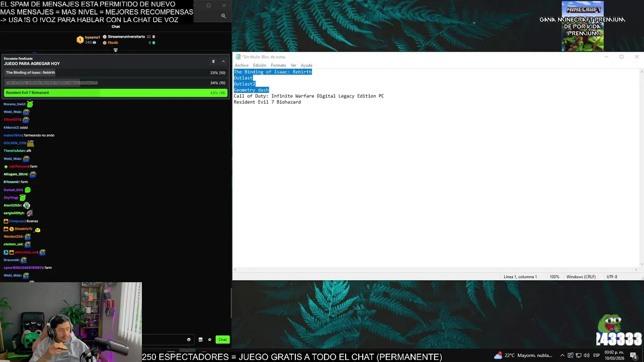Select The Binding of Isaac poll result
Image resolution: width=644 pixels, height=362 pixels.
(x=116, y=72)
